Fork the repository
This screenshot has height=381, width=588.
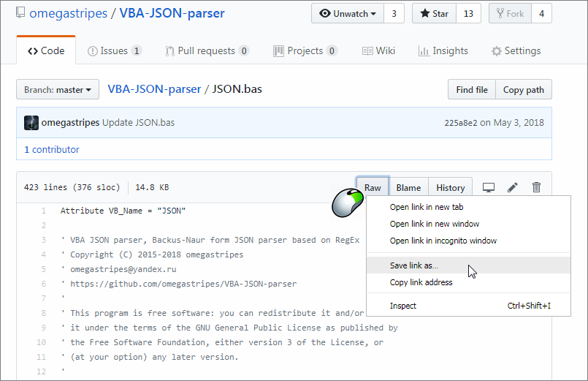click(x=510, y=13)
